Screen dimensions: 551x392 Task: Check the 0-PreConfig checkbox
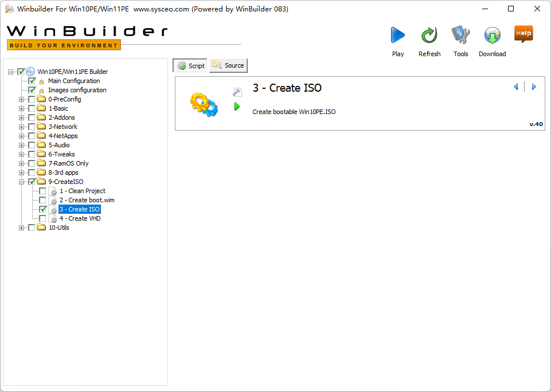(x=32, y=99)
